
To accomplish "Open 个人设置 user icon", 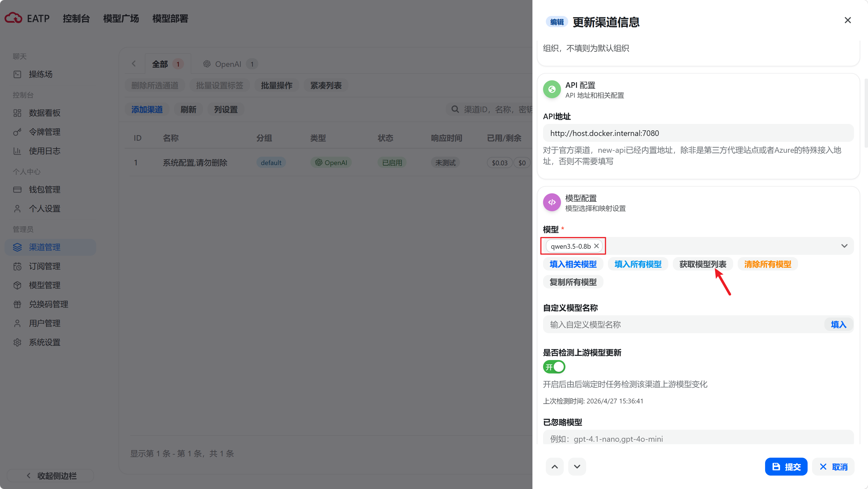I will pyautogui.click(x=17, y=209).
